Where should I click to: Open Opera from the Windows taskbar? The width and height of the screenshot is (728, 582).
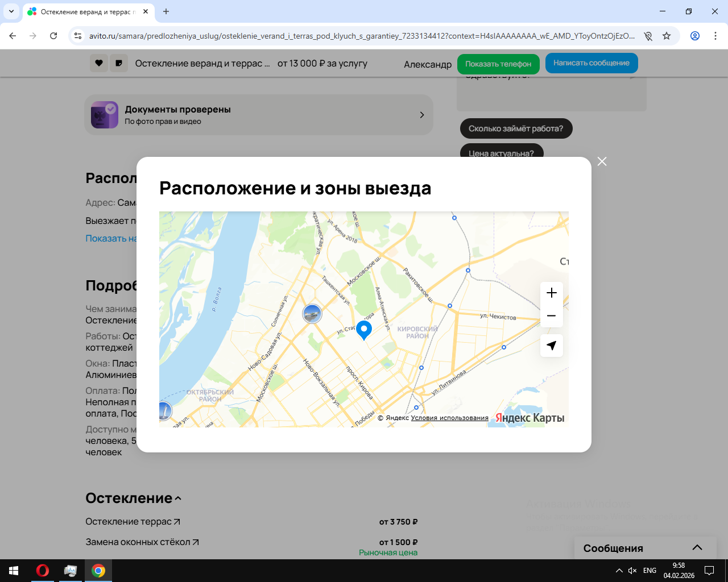(43, 571)
